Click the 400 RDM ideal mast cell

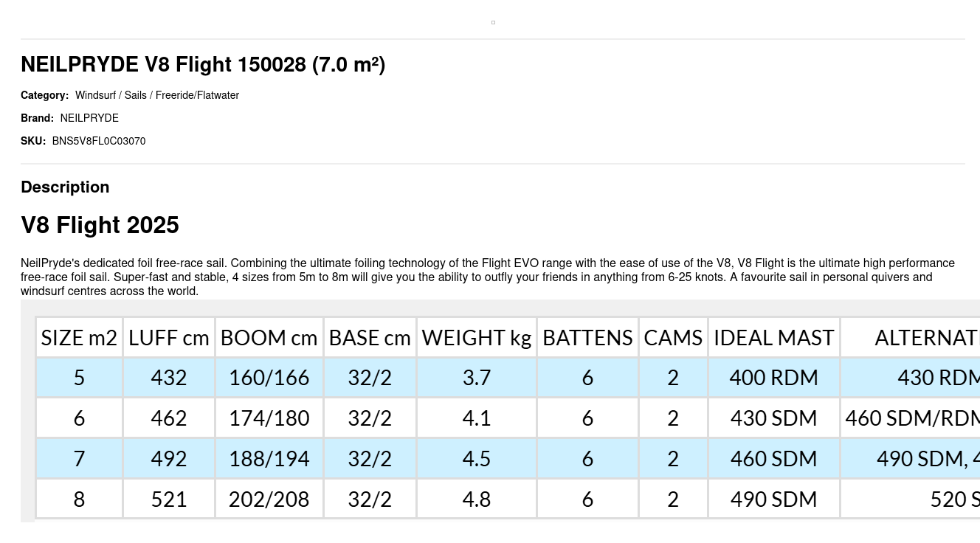pyautogui.click(x=773, y=378)
